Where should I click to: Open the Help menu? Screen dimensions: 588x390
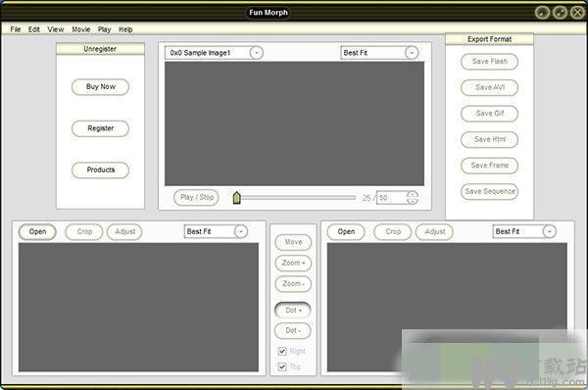[125, 29]
